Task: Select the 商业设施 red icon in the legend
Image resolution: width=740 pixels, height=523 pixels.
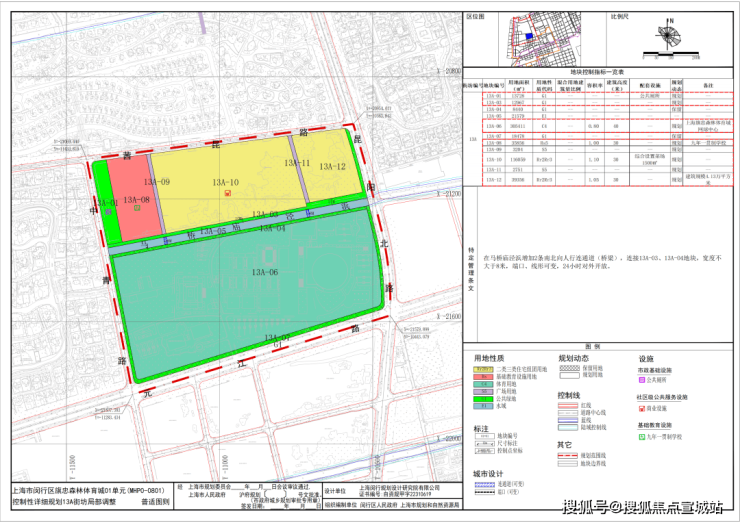Action: point(642,409)
